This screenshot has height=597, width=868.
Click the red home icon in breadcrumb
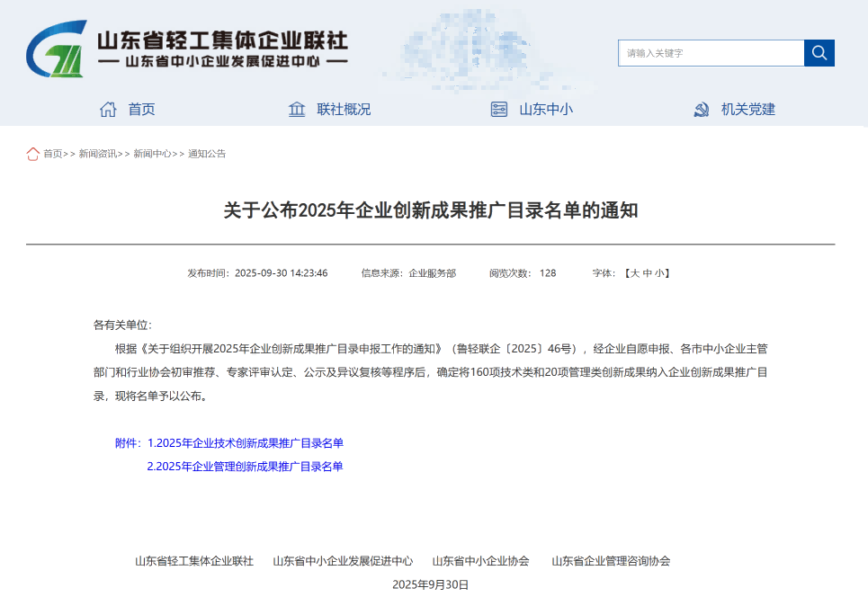pyautogui.click(x=33, y=154)
